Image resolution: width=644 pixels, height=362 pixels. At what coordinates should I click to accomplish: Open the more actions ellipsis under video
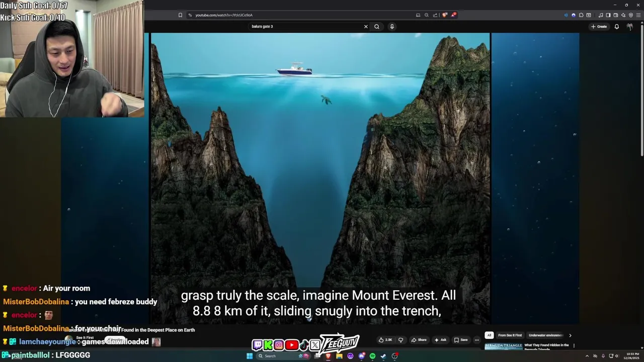point(476,340)
